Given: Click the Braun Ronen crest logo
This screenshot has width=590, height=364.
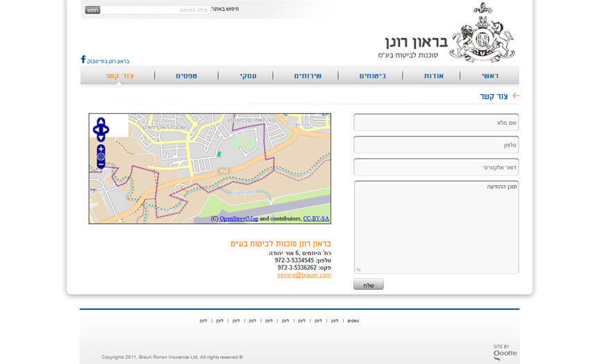Looking at the screenshot, I should click(482, 33).
